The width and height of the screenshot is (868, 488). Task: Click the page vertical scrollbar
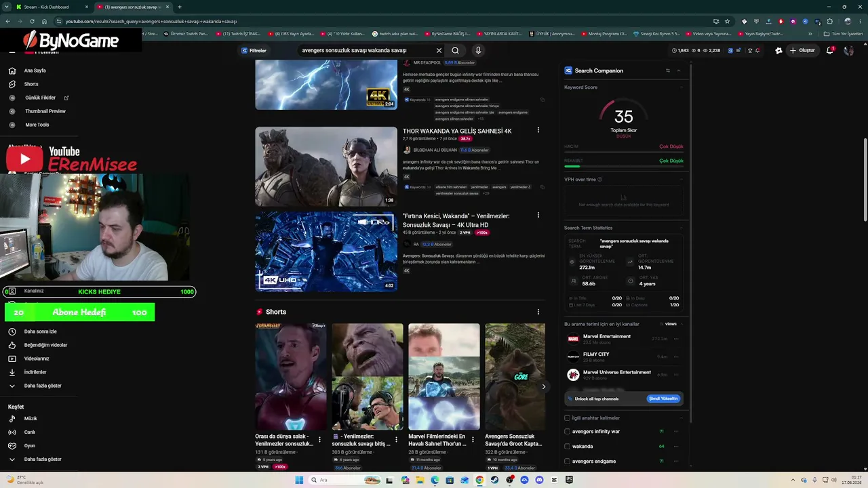(x=865, y=179)
